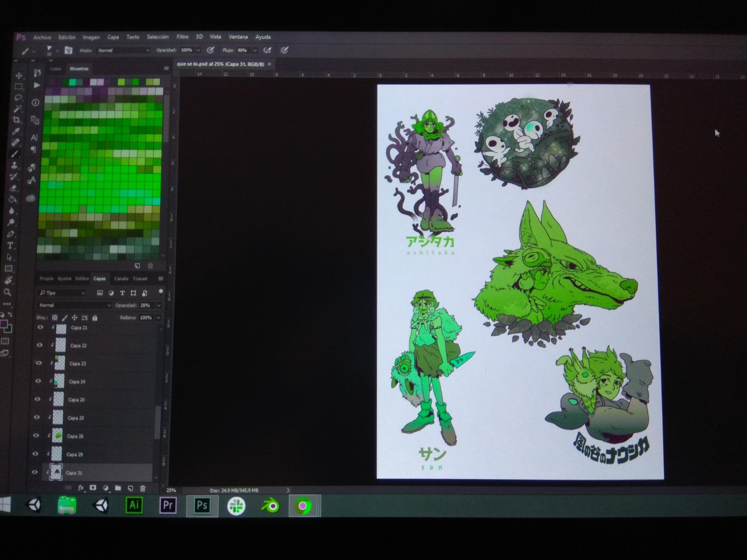Create a new layer in Capas panel
The height and width of the screenshot is (560, 747).
tap(130, 489)
